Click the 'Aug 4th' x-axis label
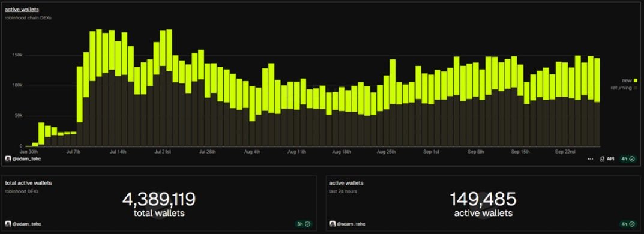 coord(252,151)
